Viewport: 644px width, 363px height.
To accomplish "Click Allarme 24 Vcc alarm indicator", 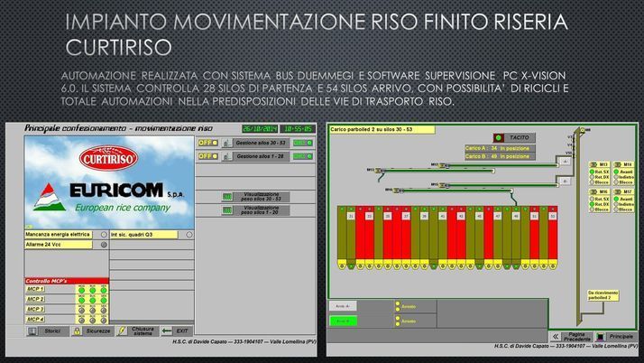I will 104,245.
